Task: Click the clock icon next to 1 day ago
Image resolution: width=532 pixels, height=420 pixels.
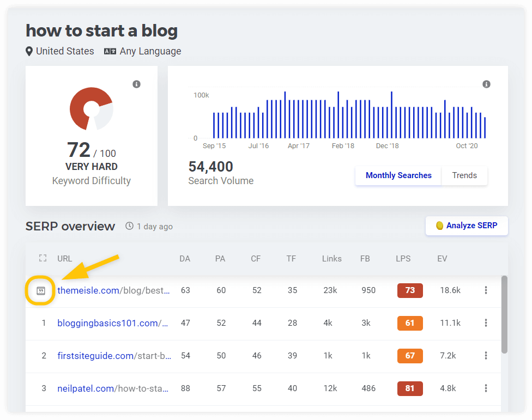Action: [x=129, y=226]
